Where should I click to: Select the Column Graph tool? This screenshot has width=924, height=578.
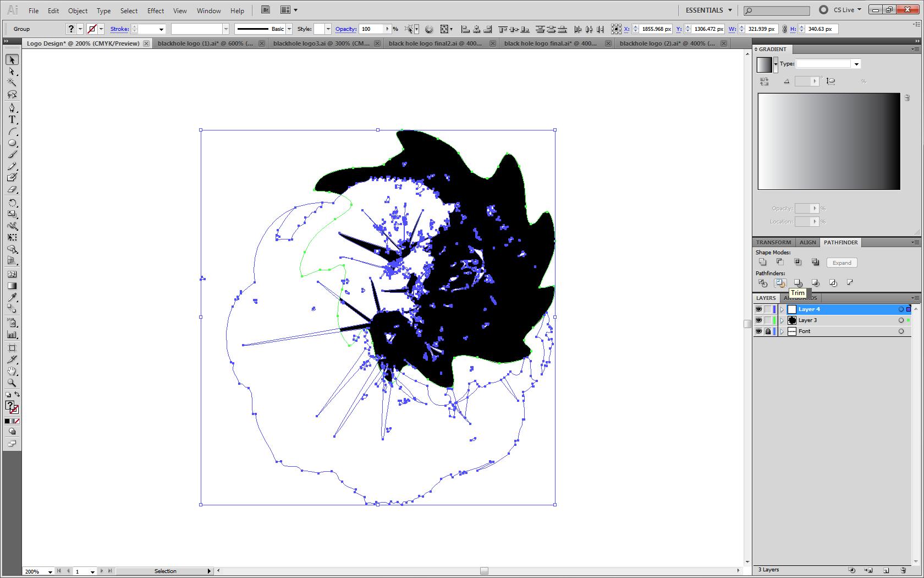pos(12,334)
